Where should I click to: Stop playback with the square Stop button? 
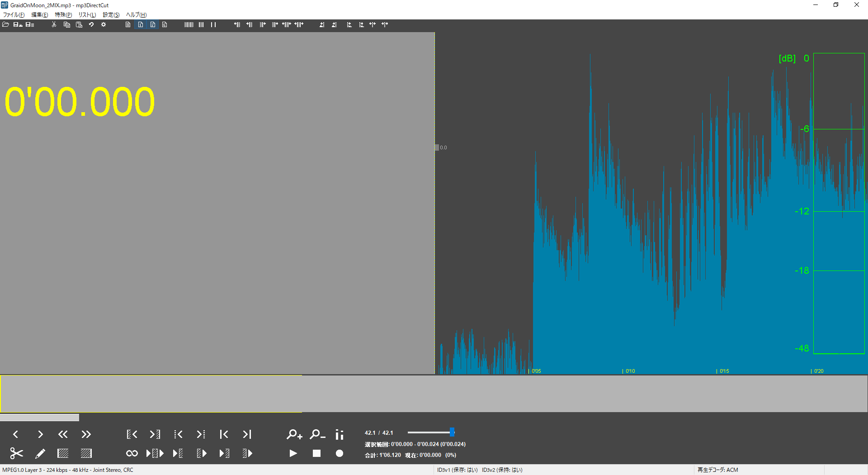point(316,453)
